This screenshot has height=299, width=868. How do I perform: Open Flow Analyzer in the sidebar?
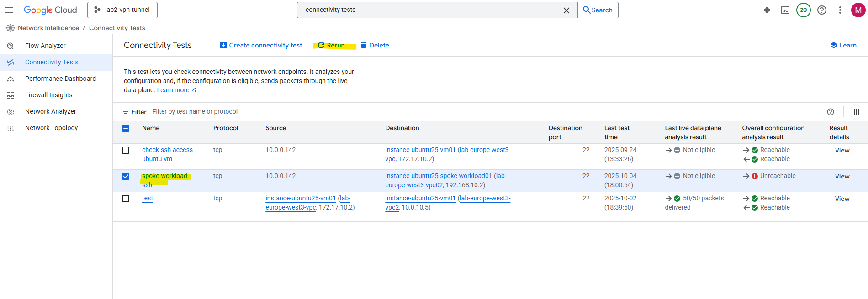coord(45,46)
